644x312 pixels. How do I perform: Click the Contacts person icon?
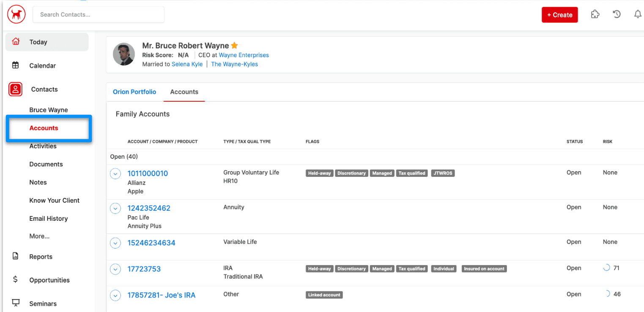[16, 89]
